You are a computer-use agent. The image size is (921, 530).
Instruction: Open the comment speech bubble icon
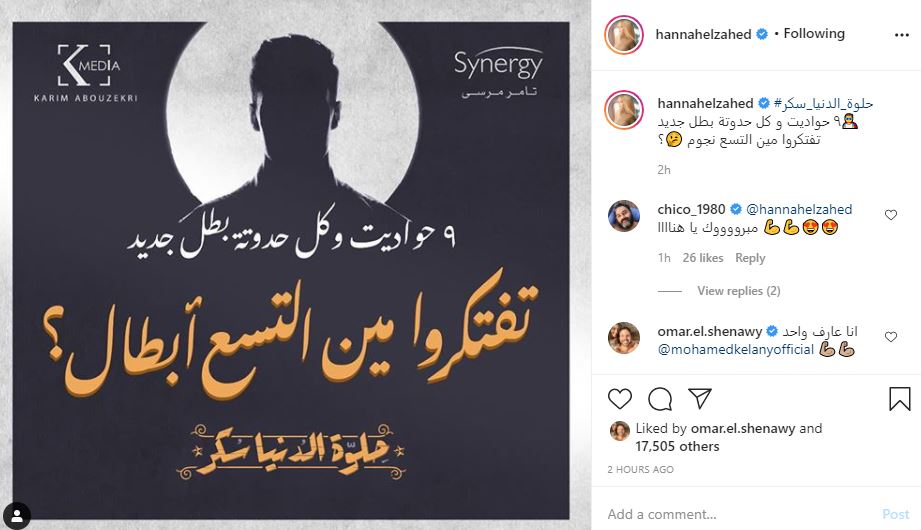pos(660,399)
